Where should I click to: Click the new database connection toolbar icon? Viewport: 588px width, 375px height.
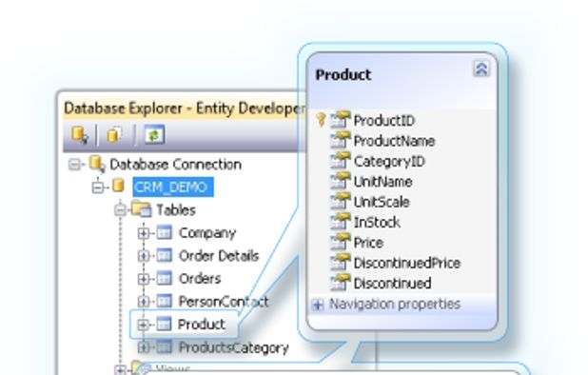tap(80, 135)
